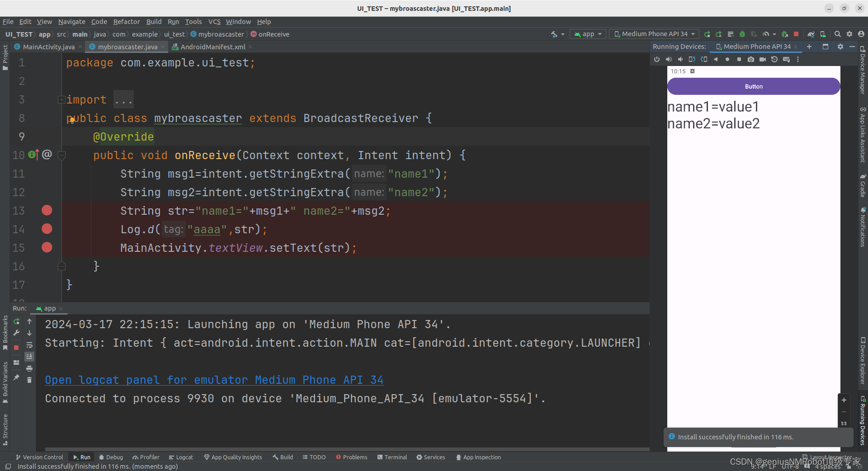Open the Version Control tool window
The height and width of the screenshot is (471, 868).
point(39,457)
